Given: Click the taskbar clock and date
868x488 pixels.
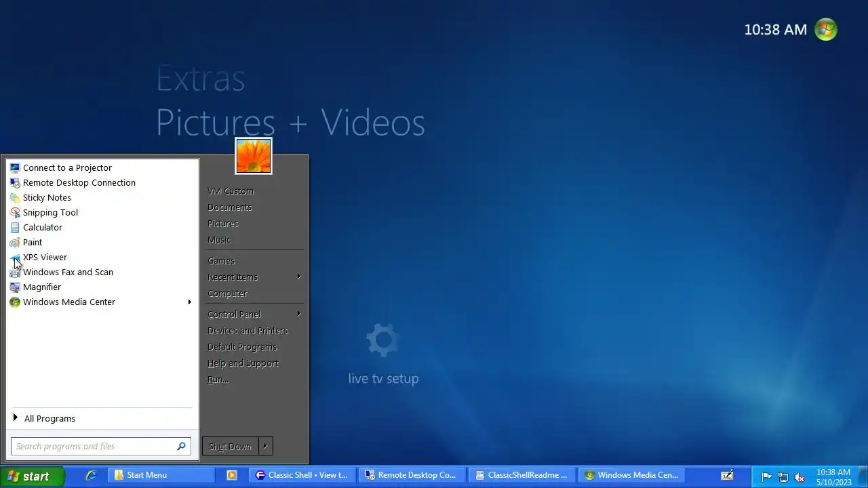Looking at the screenshot, I should (833, 477).
